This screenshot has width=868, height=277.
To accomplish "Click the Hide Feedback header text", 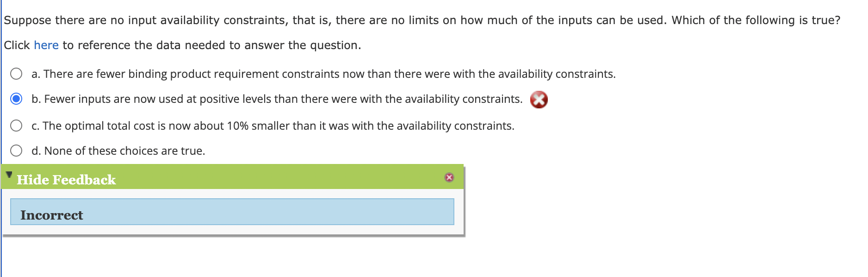I will (x=66, y=180).
